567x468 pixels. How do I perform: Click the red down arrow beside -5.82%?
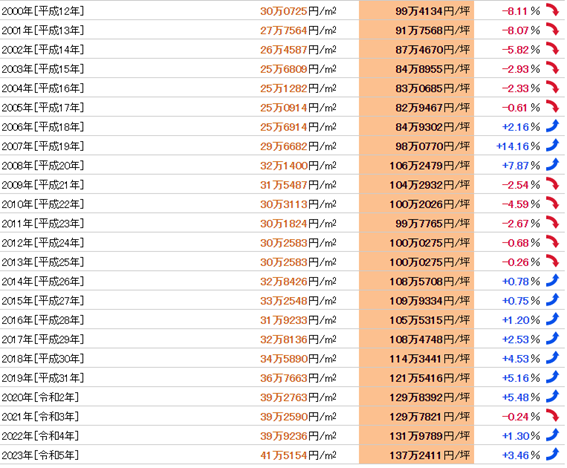pos(552,49)
